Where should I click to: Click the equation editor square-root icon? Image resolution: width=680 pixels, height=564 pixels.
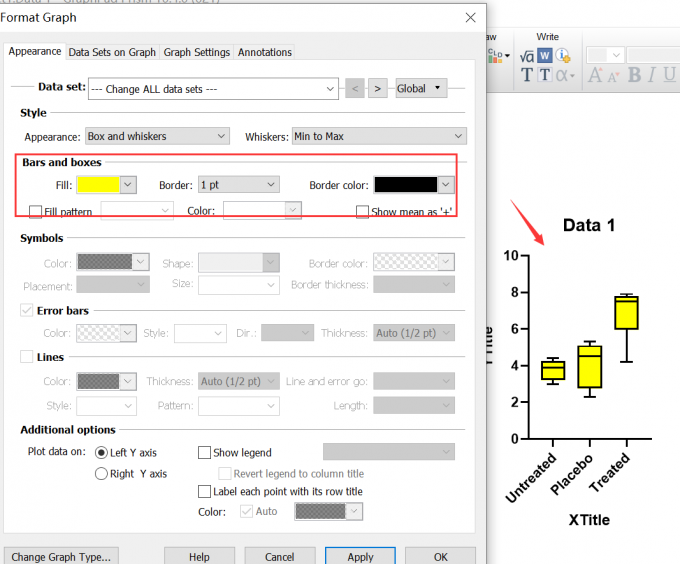526,56
